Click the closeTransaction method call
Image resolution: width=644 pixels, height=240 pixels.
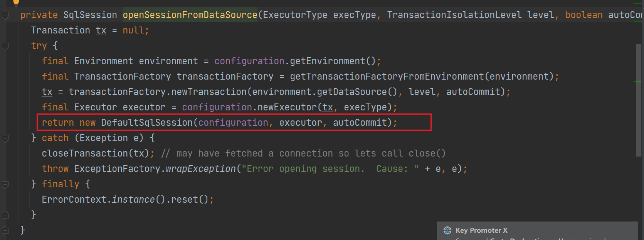click(x=85, y=153)
